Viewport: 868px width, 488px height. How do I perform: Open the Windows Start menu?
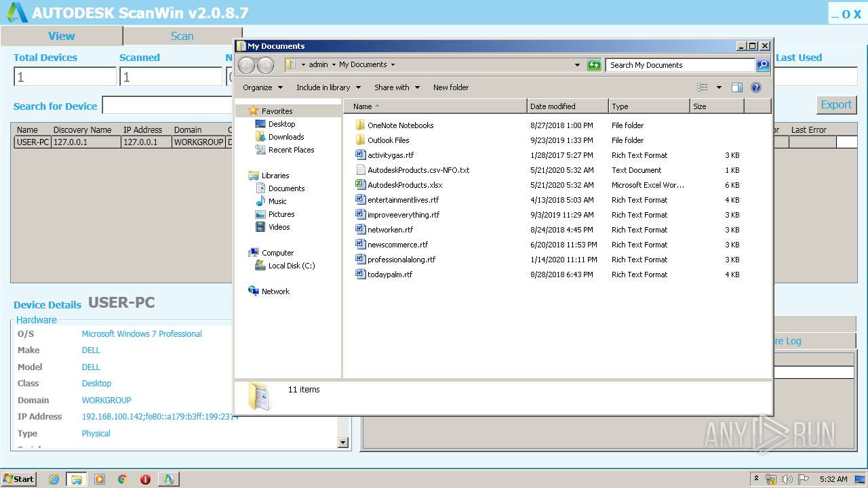coord(18,479)
